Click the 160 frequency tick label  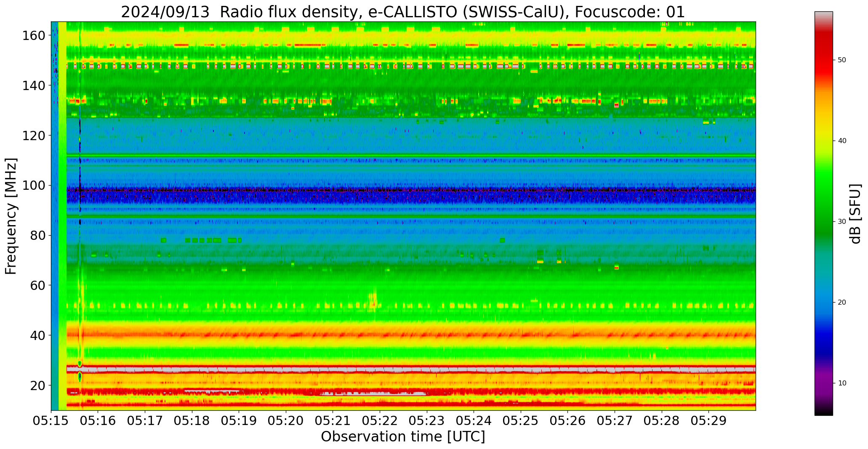click(x=34, y=35)
